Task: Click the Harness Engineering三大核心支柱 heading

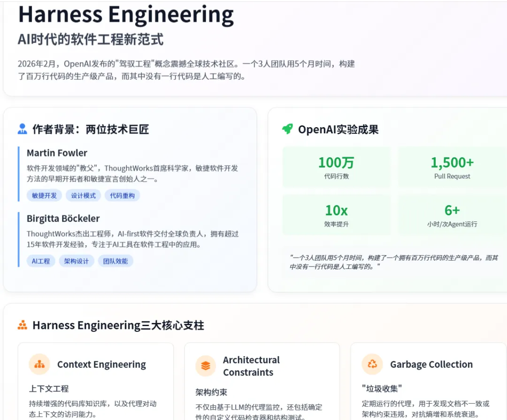Action: (x=118, y=325)
